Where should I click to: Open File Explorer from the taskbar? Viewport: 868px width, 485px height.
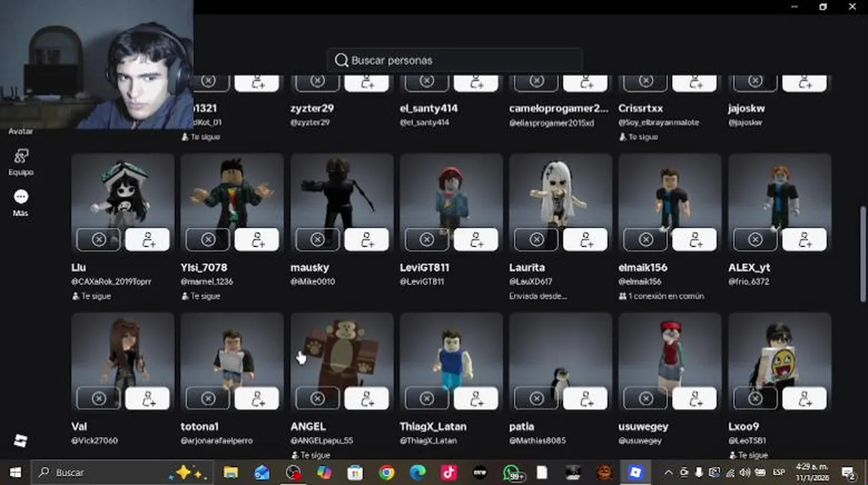tap(230, 472)
